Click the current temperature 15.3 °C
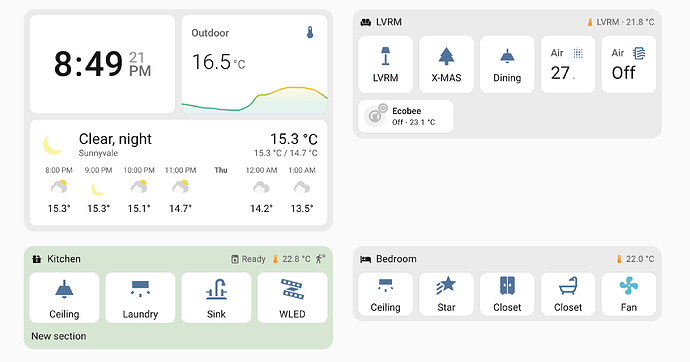The image size is (690, 362). (294, 139)
